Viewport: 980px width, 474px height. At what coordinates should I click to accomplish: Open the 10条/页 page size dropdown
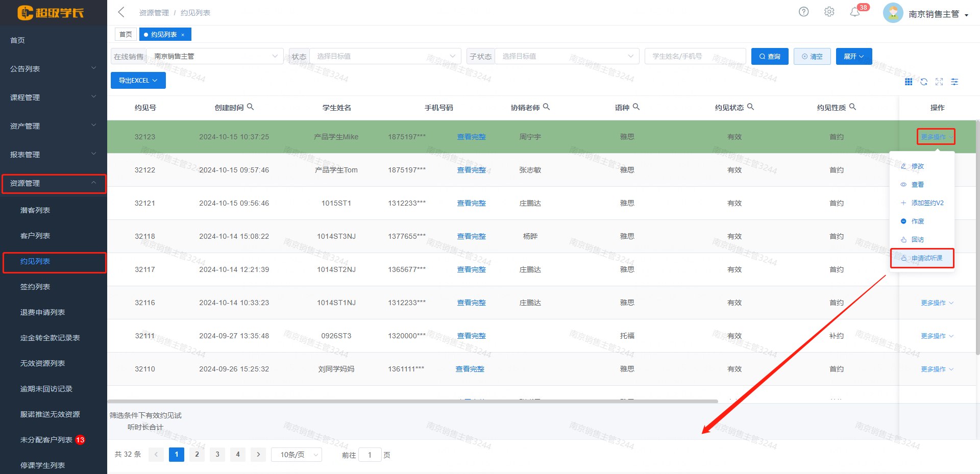pos(296,454)
